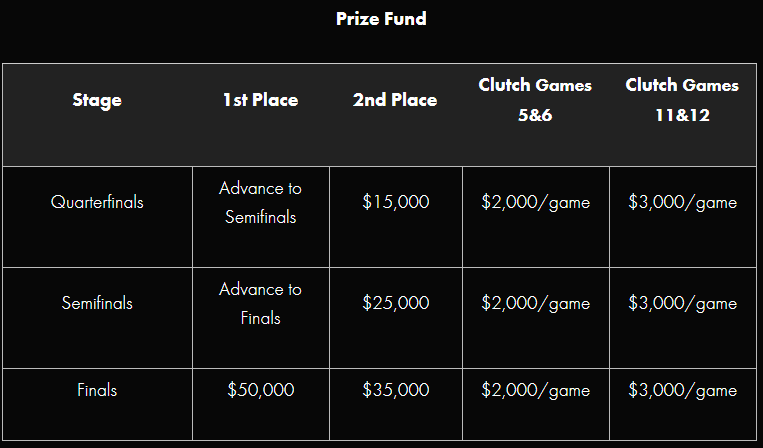Select the Clutch Games 11&12 header
763x448 pixels.
[x=682, y=100]
